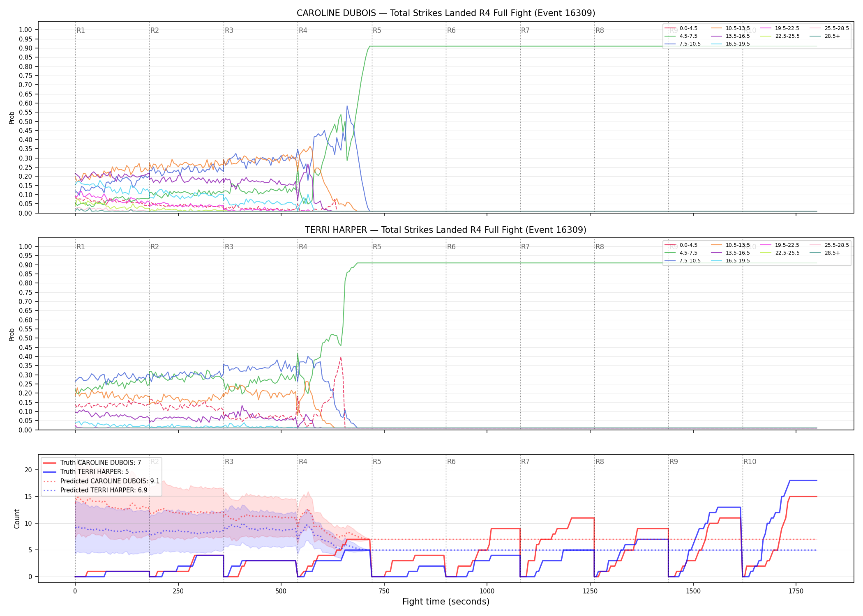Click the R10 round marker in the Count chart
The width and height of the screenshot is (863, 616).
(750, 462)
